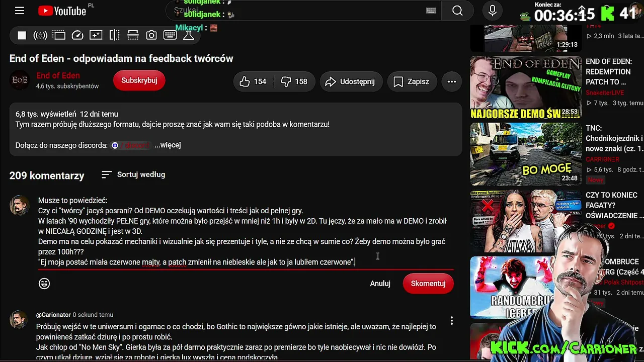Like the video with thumbs-up 154
644x362 pixels.
[253, 81]
